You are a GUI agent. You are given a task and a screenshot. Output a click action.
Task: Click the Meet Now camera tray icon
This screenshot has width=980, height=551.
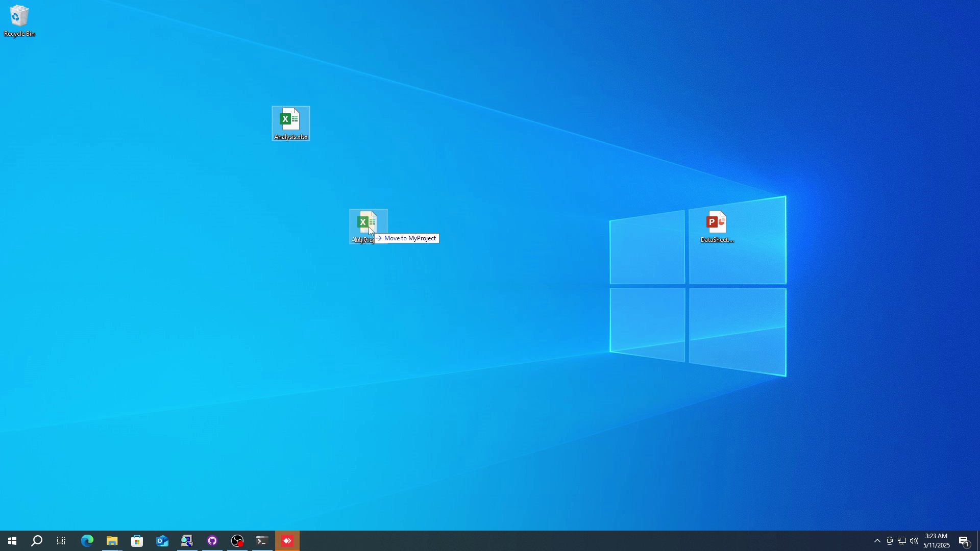890,541
